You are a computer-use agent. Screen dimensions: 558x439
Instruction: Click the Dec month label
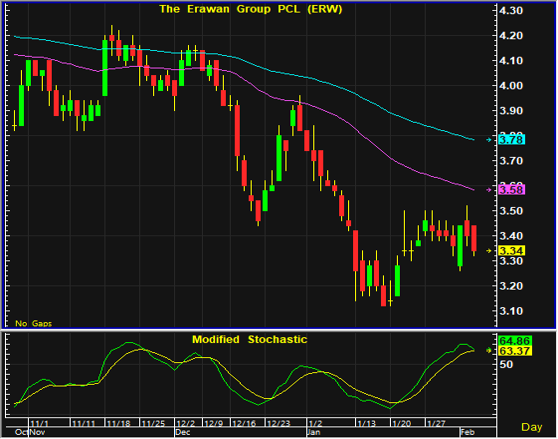[183, 432]
